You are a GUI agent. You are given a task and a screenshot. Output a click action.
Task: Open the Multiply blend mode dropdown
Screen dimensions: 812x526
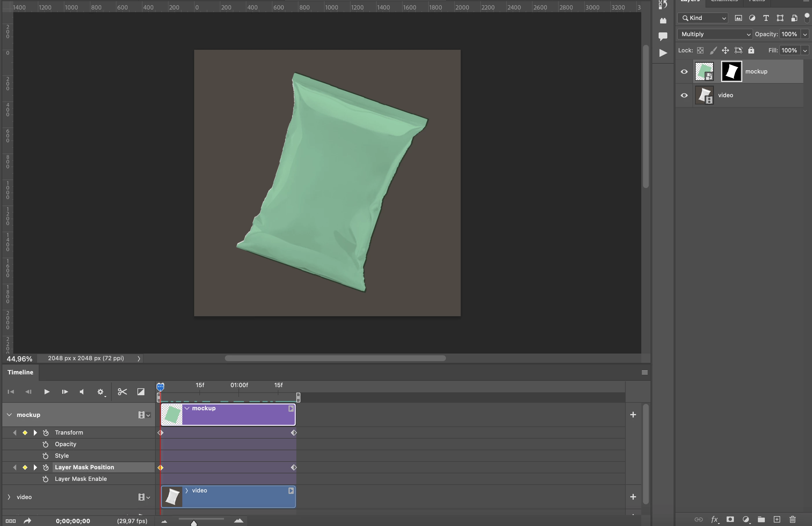pos(714,34)
